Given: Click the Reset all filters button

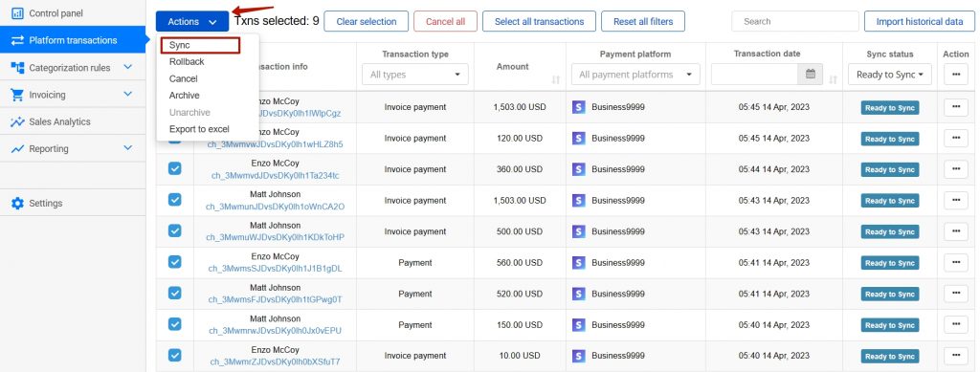Looking at the screenshot, I should [x=643, y=21].
